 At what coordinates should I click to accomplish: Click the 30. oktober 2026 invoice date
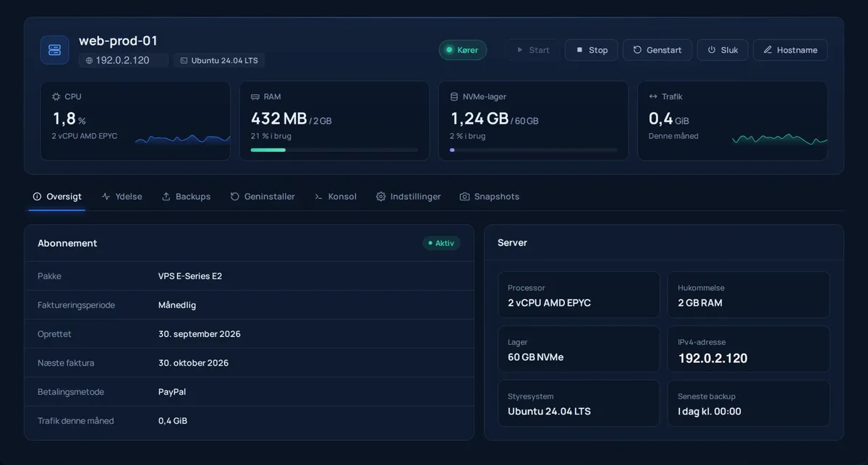[x=193, y=363]
